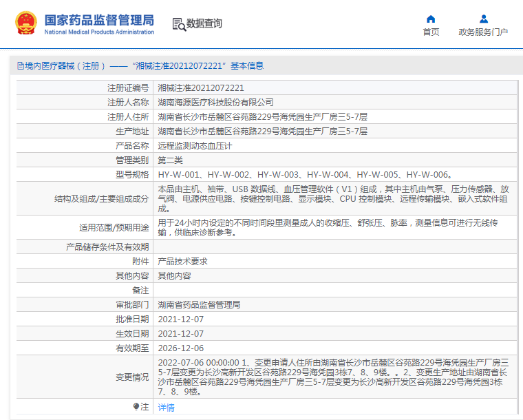Click 产品技术要求 attachment value
This screenshot has height=420, width=523.
[182, 262]
